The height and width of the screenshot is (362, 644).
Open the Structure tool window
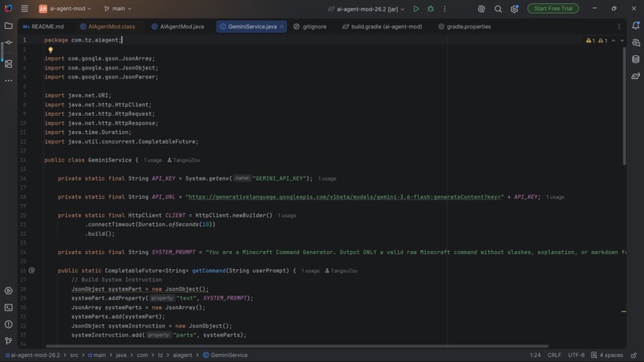[8, 64]
